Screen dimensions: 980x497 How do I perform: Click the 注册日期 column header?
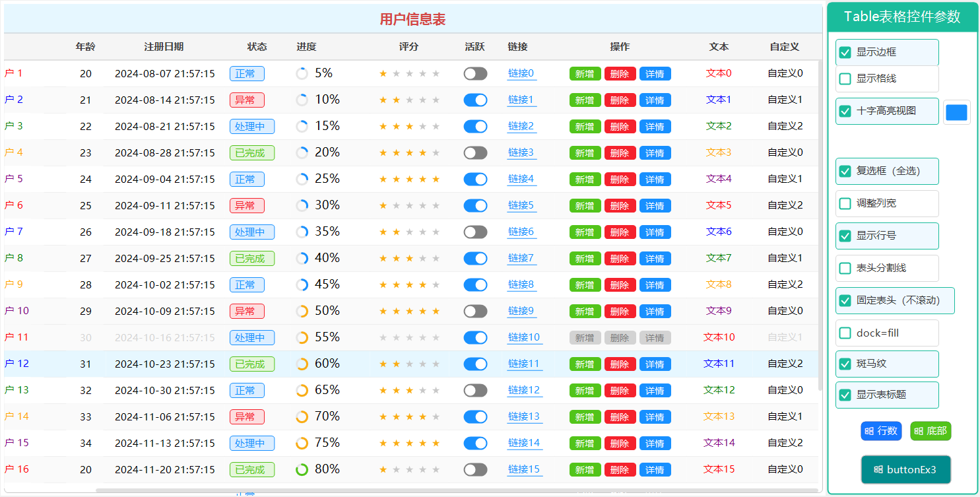coord(164,47)
